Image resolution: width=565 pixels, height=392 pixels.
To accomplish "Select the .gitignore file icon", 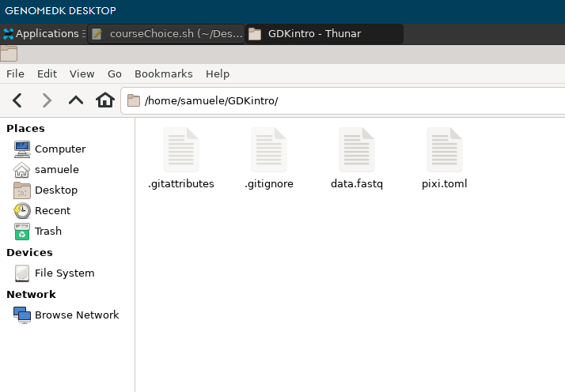I will tap(268, 150).
